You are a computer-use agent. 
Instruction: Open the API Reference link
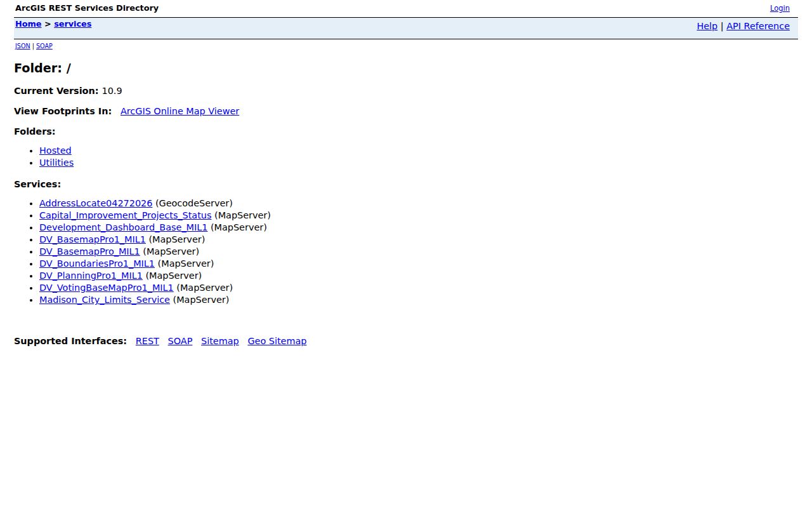[x=758, y=26]
